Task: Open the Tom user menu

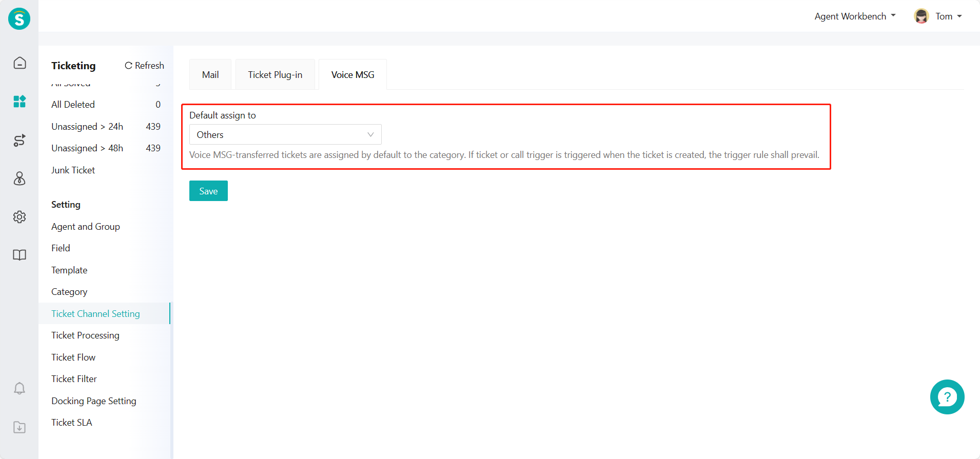Action: pyautogui.click(x=948, y=16)
